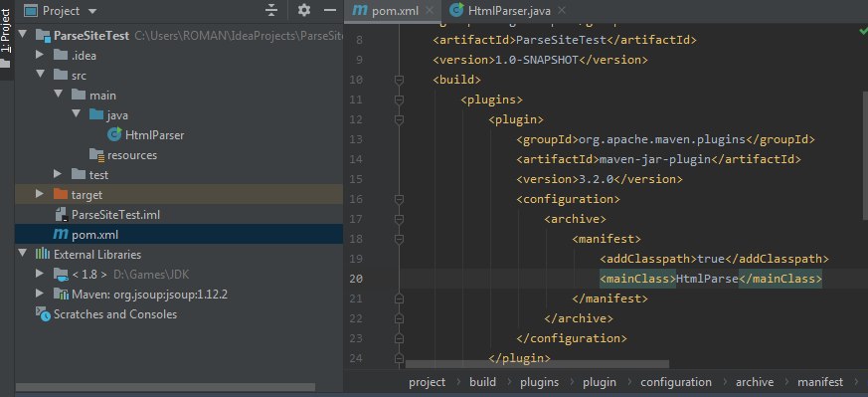
Task: Click the JDK 1.8 library icon
Action: pos(61,274)
